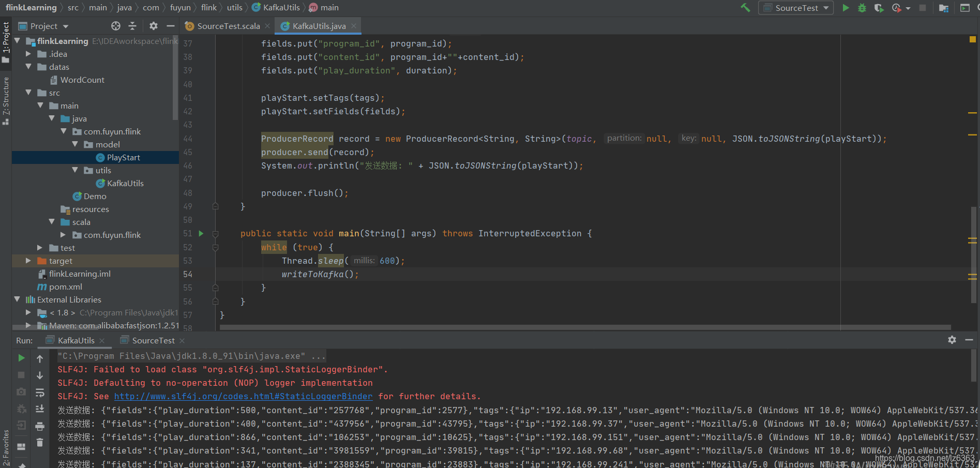Image resolution: width=980 pixels, height=468 pixels.
Task: Open the profiler dropdown arrow in the toolbar
Action: [x=908, y=8]
